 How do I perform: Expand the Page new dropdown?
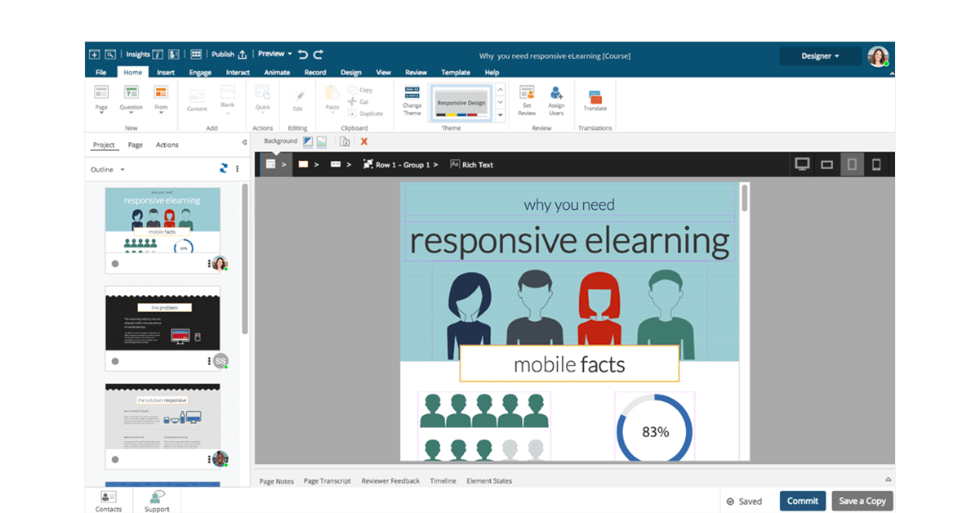point(101,114)
